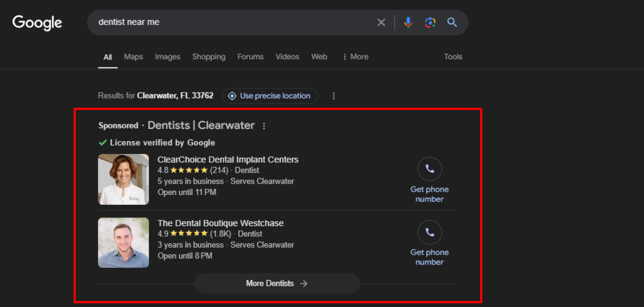Expand the More search filters menu
Viewport: 644px width, 307px height.
pos(355,57)
